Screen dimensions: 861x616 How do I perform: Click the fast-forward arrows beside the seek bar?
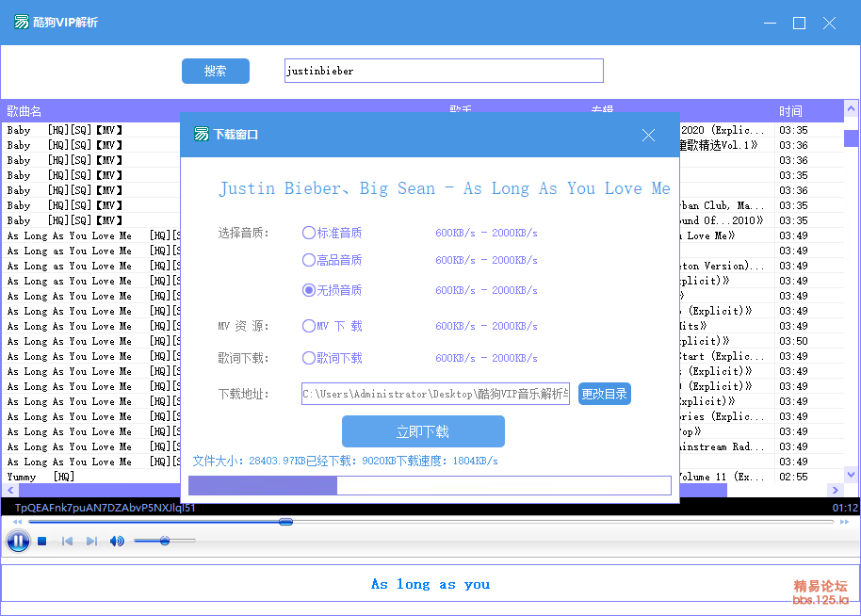(x=845, y=522)
